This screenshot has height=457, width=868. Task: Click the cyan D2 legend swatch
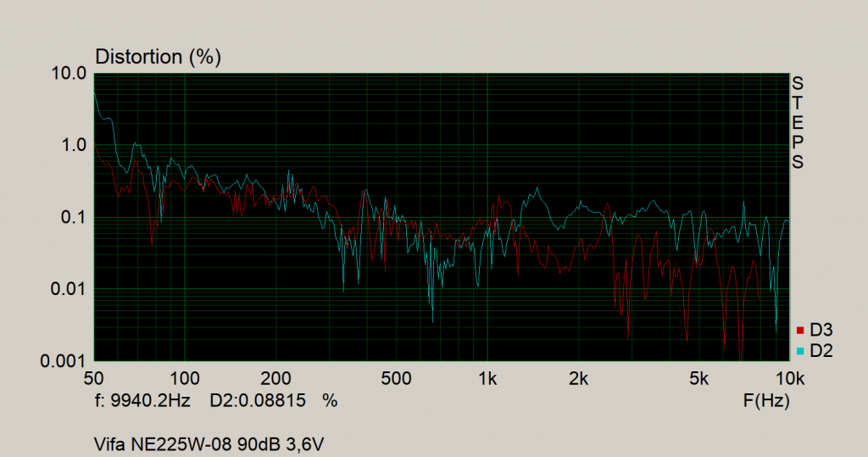point(800,351)
